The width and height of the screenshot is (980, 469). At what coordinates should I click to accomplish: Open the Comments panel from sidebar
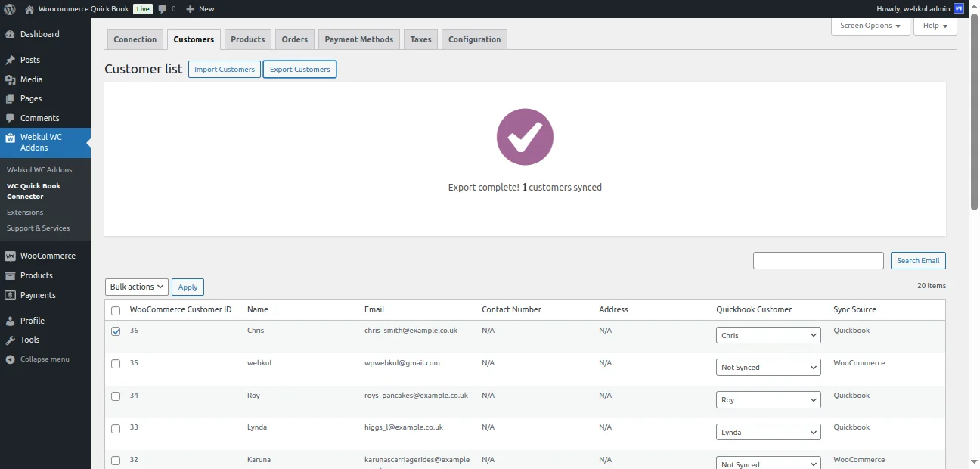[x=10, y=118]
